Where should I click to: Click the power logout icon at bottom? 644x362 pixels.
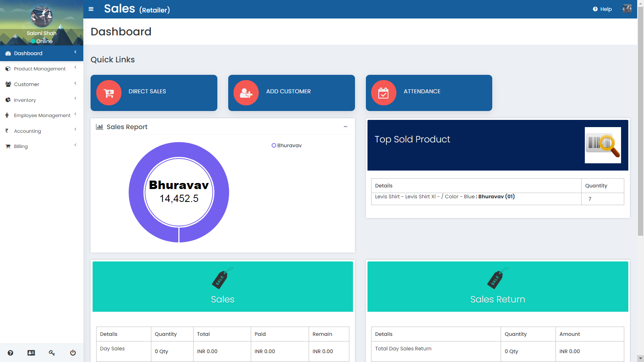(72, 353)
